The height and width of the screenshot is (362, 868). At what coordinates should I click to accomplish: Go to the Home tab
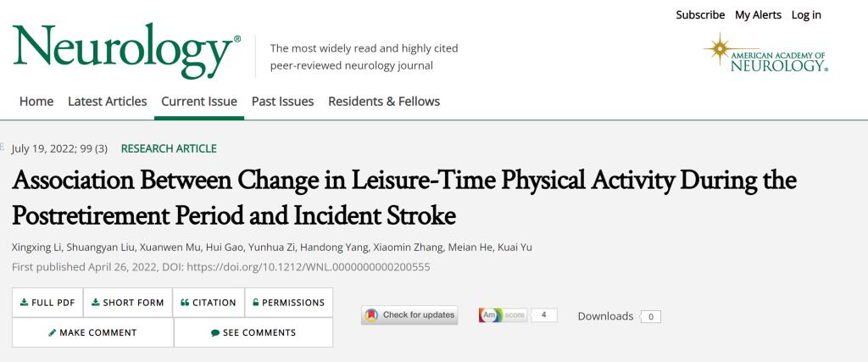(36, 102)
